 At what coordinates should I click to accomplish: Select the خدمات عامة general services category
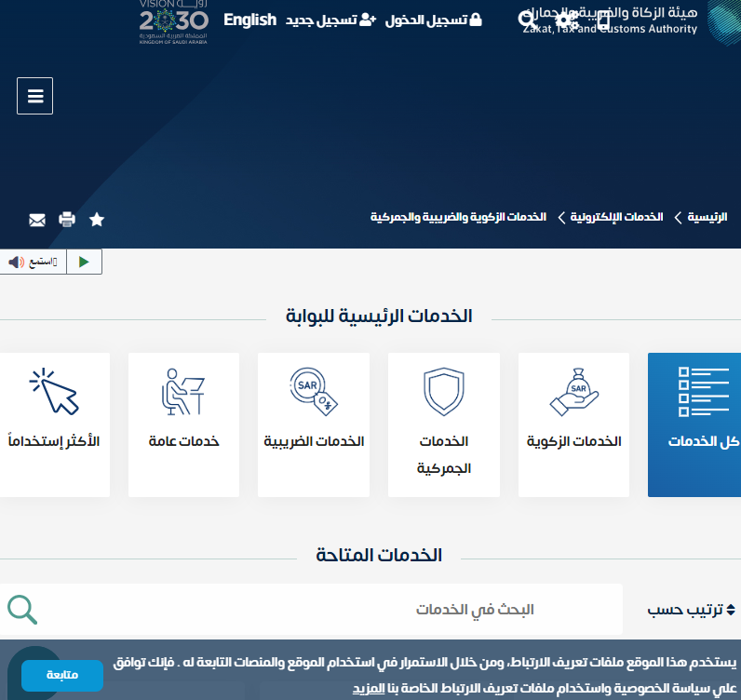tap(183, 424)
